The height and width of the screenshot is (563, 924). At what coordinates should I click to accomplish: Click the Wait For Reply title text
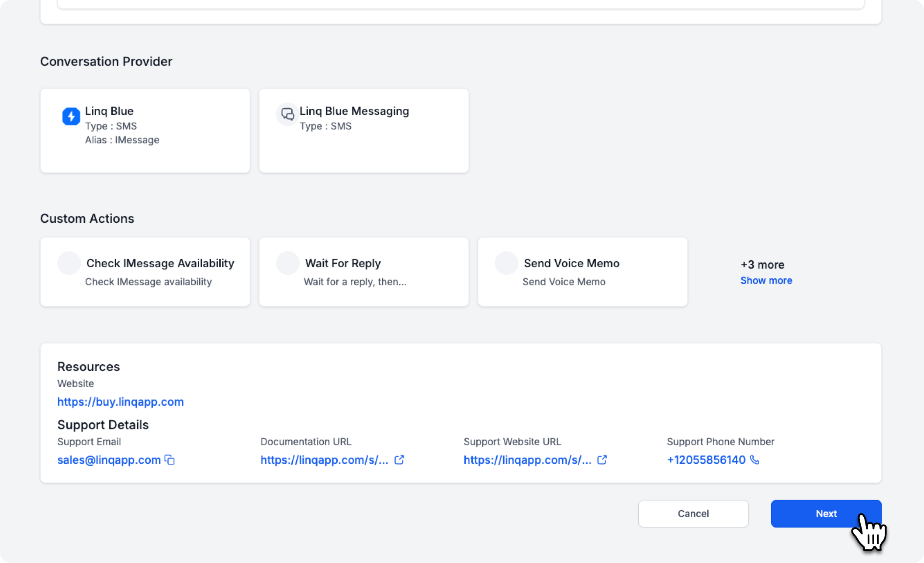click(x=343, y=263)
